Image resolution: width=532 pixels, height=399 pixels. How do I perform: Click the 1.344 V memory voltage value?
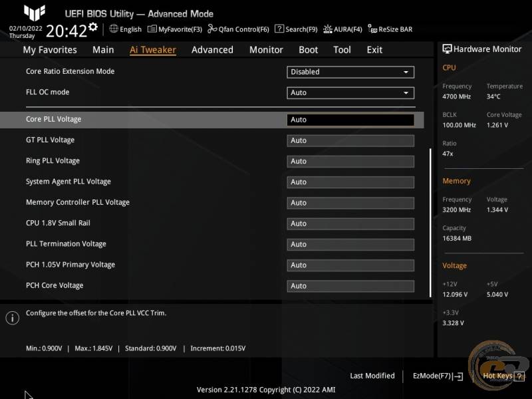(497, 210)
